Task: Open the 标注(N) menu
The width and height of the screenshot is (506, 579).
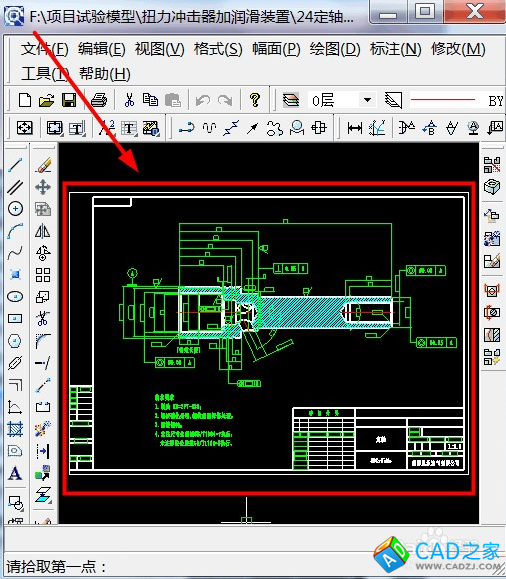Action: coord(396,49)
